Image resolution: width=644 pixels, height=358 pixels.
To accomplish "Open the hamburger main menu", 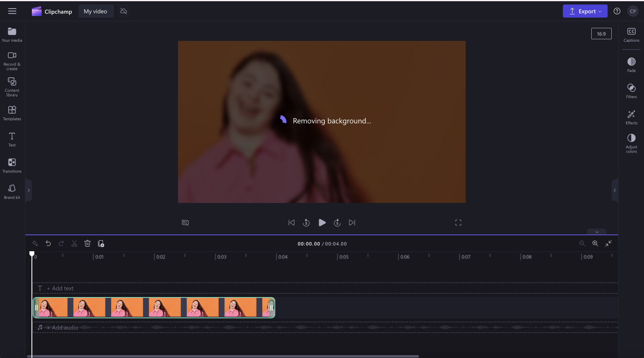I will point(12,11).
